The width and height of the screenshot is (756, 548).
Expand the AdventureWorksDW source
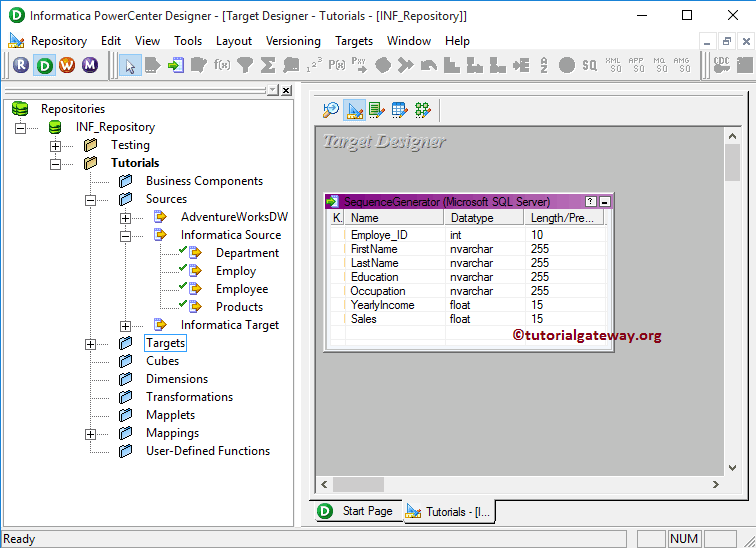click(x=125, y=218)
